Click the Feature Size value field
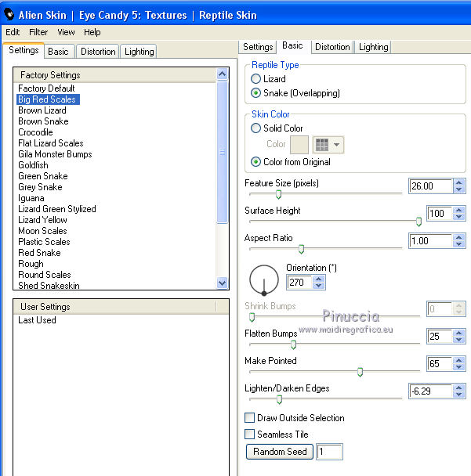Screen dimensions: 471x476 point(431,186)
